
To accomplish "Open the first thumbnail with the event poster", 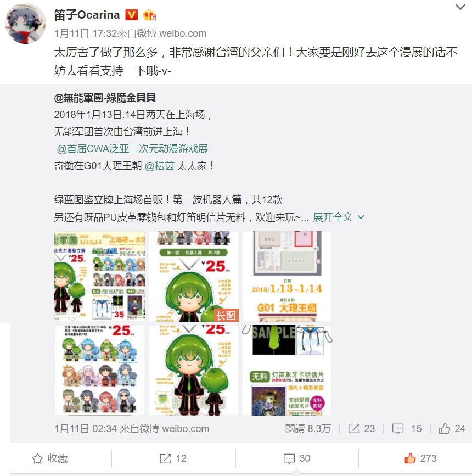I will point(99,276).
